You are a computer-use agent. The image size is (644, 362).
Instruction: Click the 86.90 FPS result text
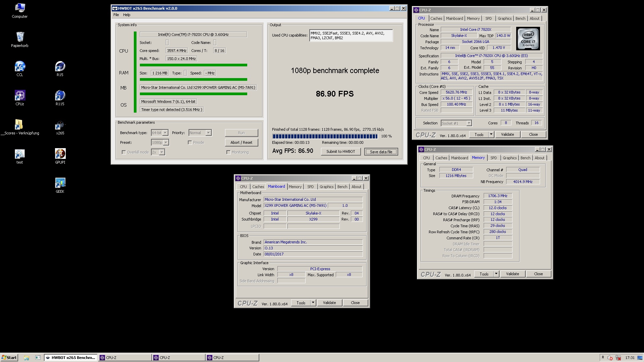tap(335, 94)
